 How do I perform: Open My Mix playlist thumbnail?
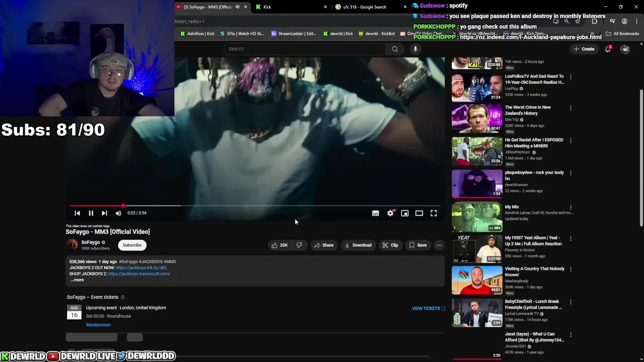476,217
